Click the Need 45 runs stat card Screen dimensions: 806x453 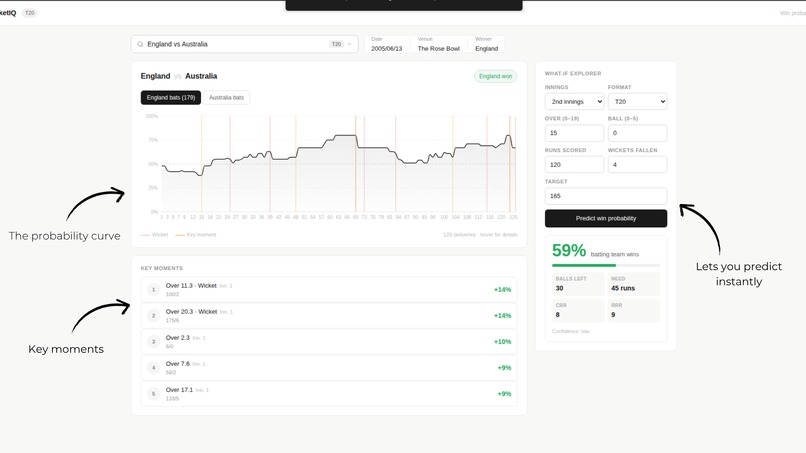click(633, 284)
